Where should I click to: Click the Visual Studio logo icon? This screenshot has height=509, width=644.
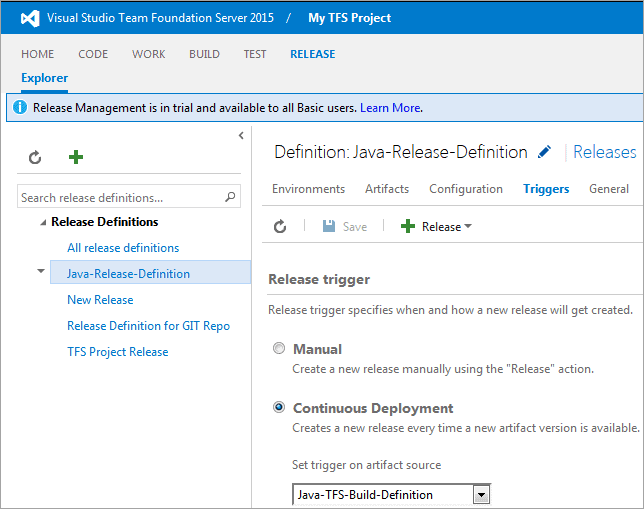coord(27,18)
